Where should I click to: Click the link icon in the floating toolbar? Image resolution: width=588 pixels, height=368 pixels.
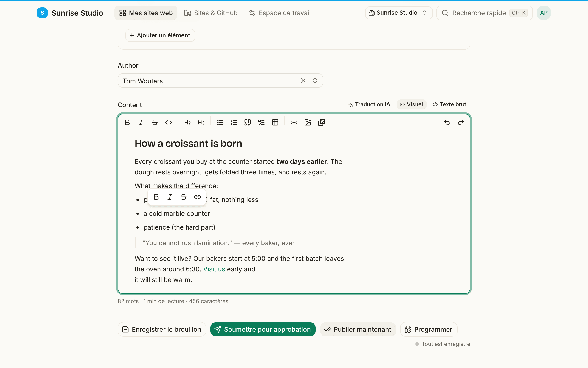click(198, 197)
